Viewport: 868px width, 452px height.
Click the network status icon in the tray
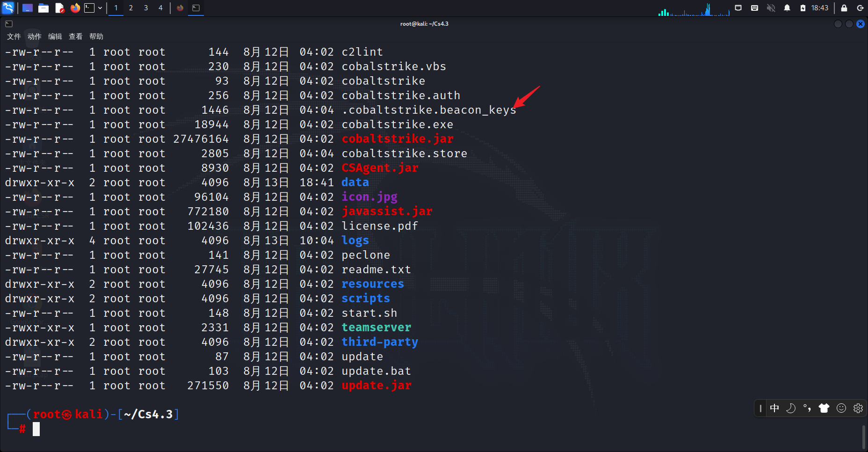(738, 8)
